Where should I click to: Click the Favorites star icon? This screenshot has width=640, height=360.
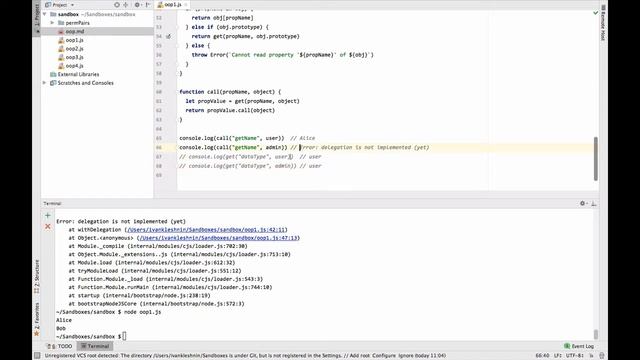(36, 334)
